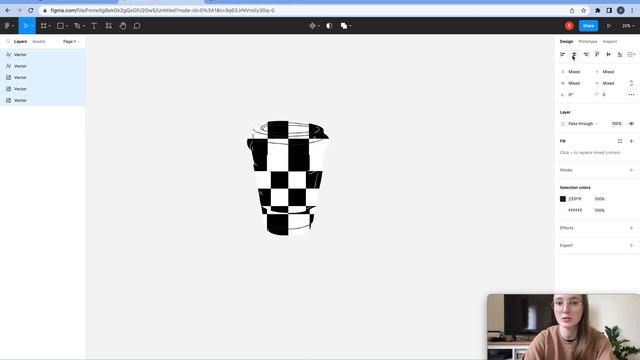The height and width of the screenshot is (360, 640).
Task: Click the search icon in Layers panel
Action: (x=8, y=41)
